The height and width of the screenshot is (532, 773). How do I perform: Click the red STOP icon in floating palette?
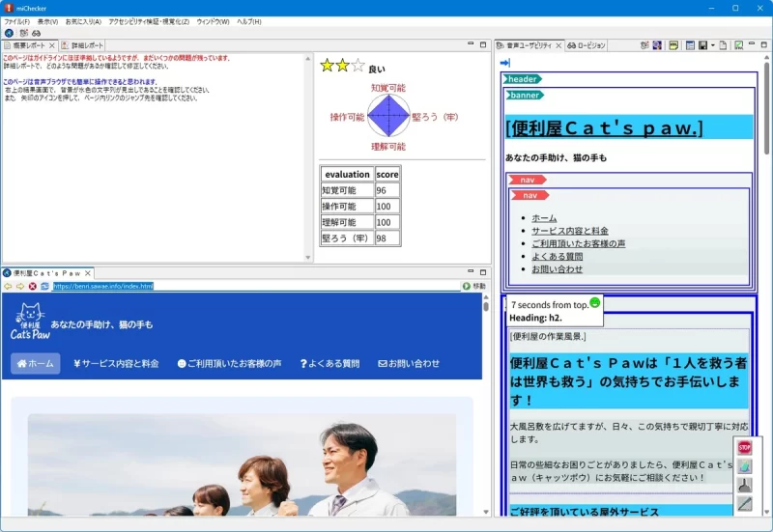pyautogui.click(x=744, y=447)
